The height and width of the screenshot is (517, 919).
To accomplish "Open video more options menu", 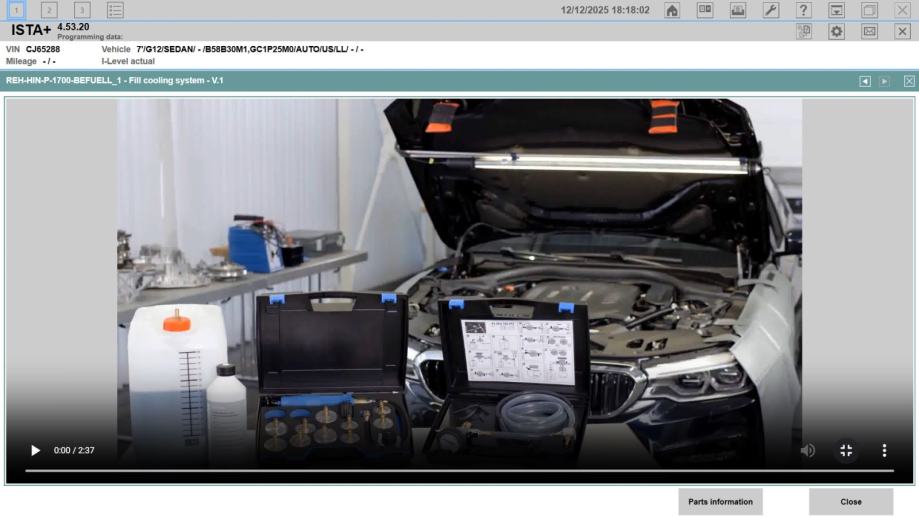I will coord(884,450).
